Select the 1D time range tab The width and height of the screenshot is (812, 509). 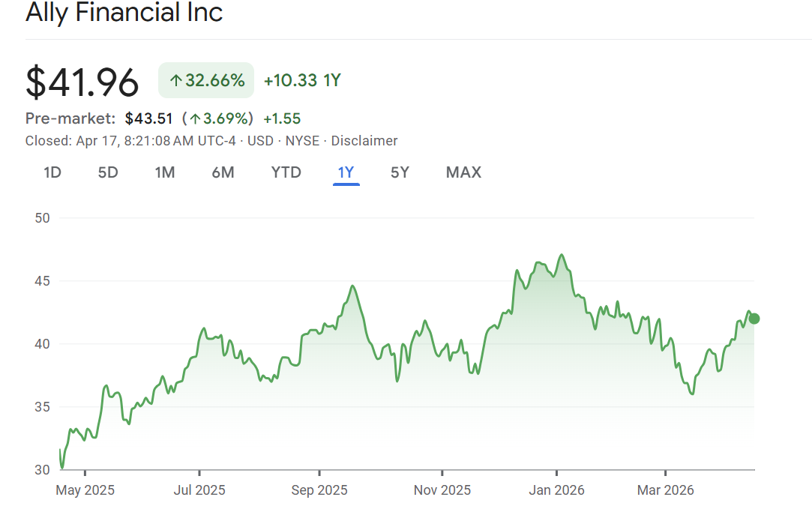[x=52, y=172]
